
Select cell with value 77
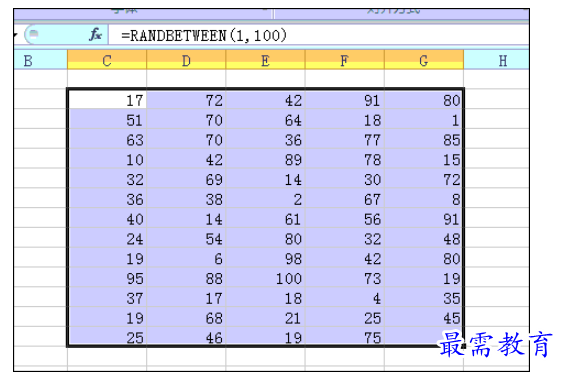point(345,139)
